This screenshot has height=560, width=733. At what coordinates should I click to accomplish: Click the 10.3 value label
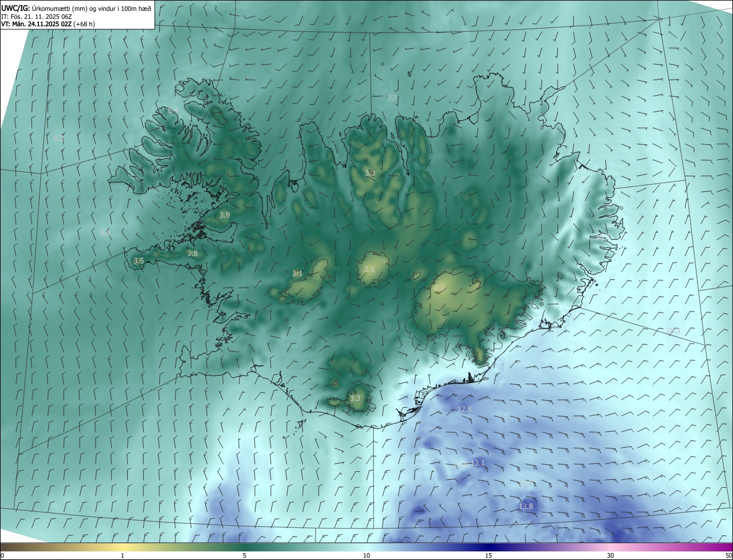point(673,330)
